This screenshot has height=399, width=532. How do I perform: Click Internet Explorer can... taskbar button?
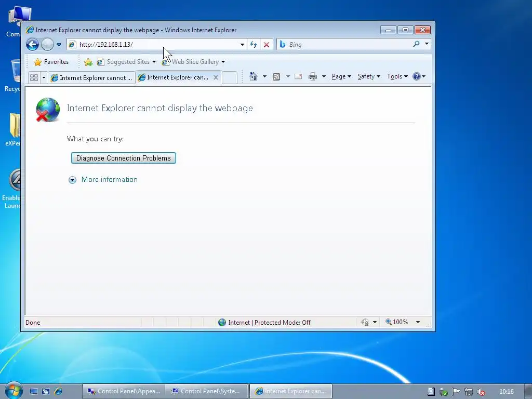click(x=291, y=391)
